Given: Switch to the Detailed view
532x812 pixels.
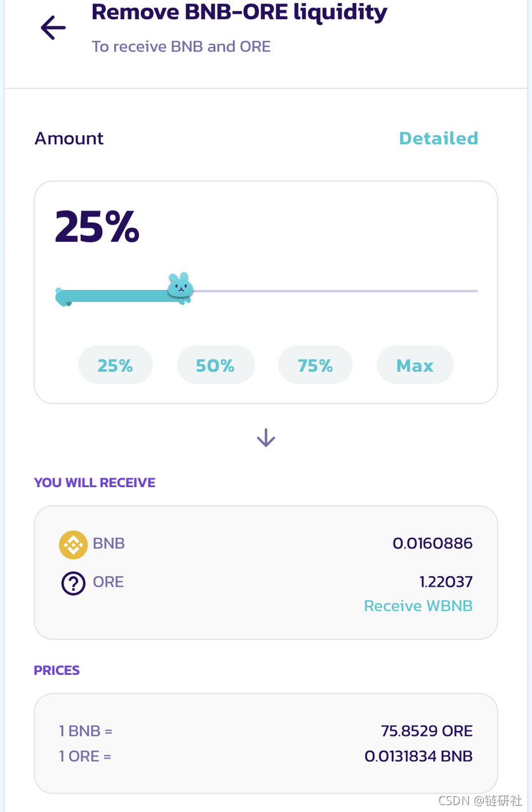Looking at the screenshot, I should (x=438, y=138).
